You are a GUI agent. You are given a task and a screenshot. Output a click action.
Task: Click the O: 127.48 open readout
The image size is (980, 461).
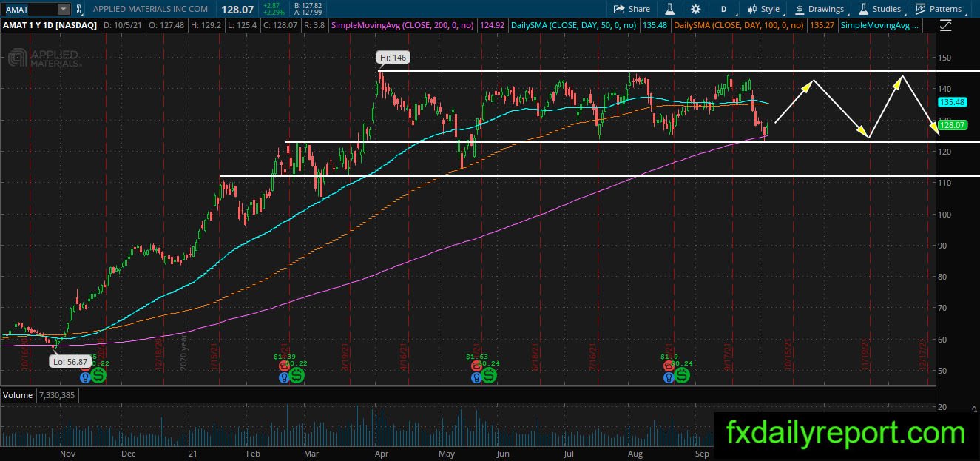pyautogui.click(x=166, y=25)
